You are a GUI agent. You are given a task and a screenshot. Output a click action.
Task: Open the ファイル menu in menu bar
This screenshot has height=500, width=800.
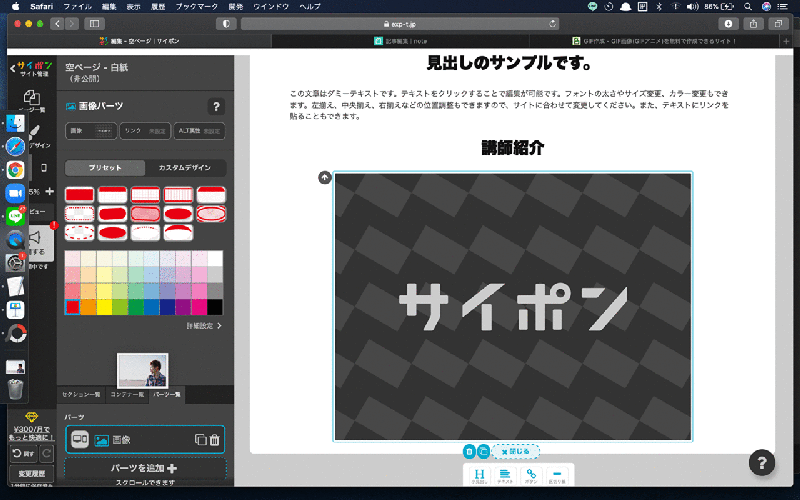78,7
